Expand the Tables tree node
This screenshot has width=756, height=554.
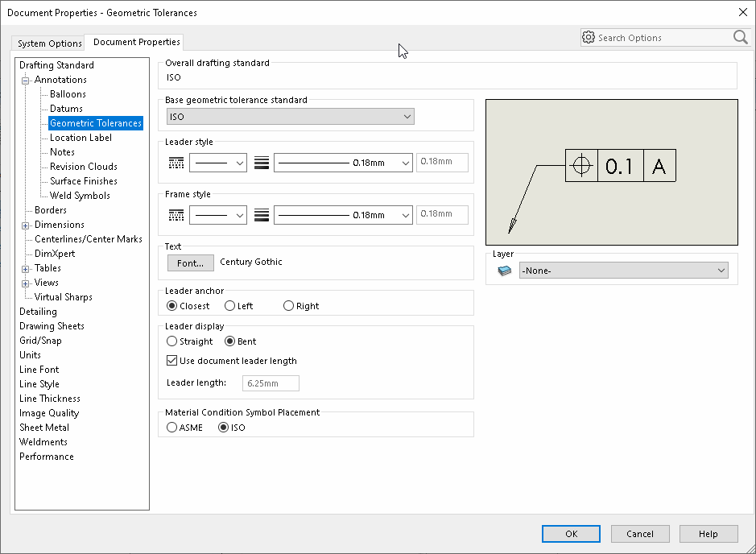coord(26,269)
